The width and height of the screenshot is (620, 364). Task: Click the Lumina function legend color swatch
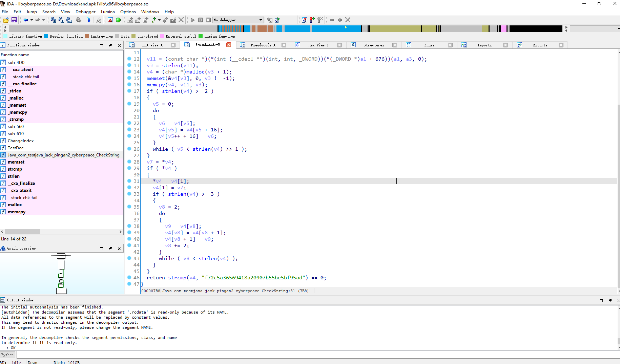(x=201, y=36)
